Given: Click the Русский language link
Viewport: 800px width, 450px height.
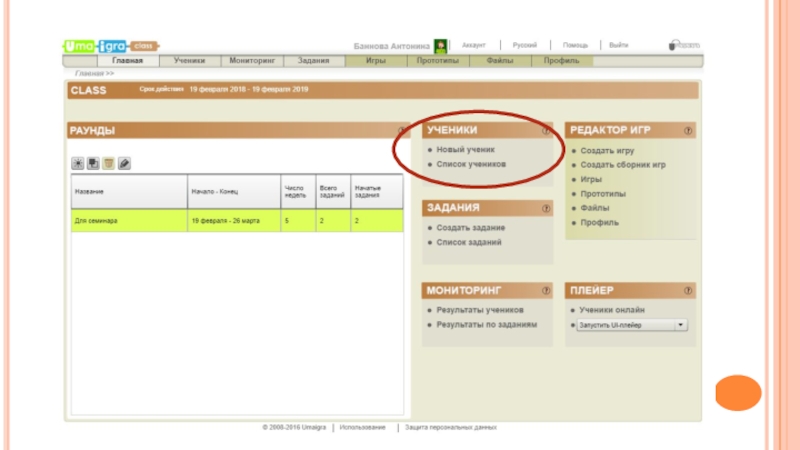Looking at the screenshot, I should pos(524,45).
